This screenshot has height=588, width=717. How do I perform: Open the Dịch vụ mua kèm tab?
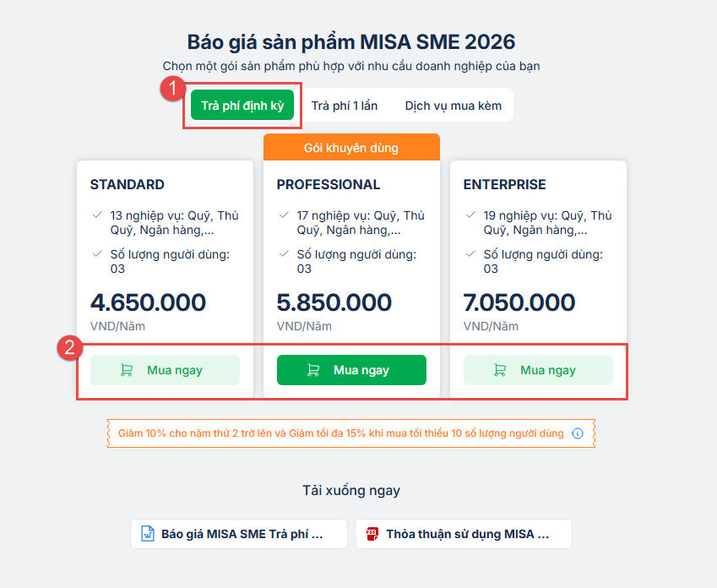tap(454, 106)
